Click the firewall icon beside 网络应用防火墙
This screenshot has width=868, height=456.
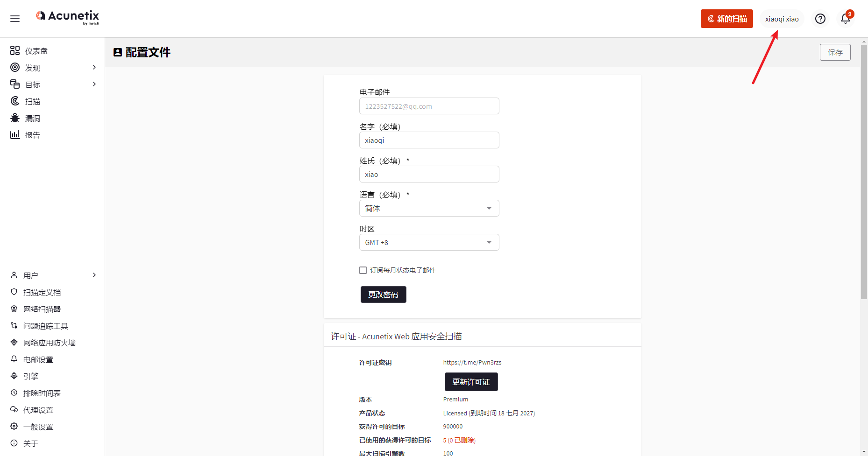click(14, 342)
